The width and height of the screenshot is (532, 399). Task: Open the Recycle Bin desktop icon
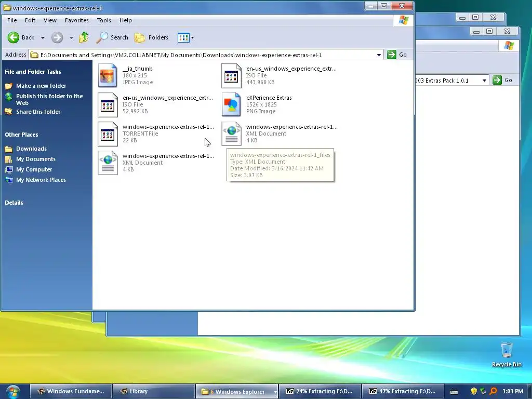pyautogui.click(x=507, y=354)
